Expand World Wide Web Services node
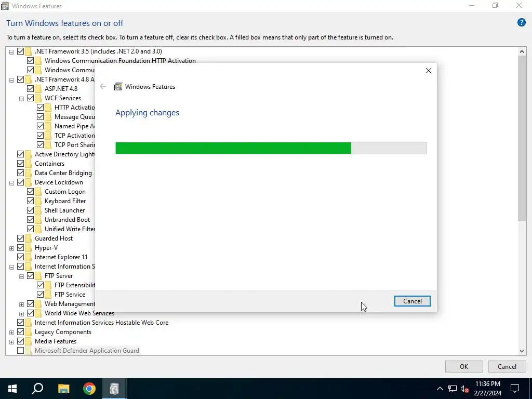This screenshot has width=532, height=399. pos(21,314)
